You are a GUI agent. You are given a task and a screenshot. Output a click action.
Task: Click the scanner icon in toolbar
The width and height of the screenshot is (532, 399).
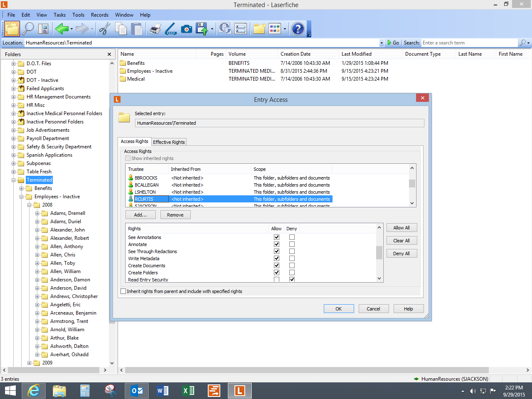click(171, 29)
